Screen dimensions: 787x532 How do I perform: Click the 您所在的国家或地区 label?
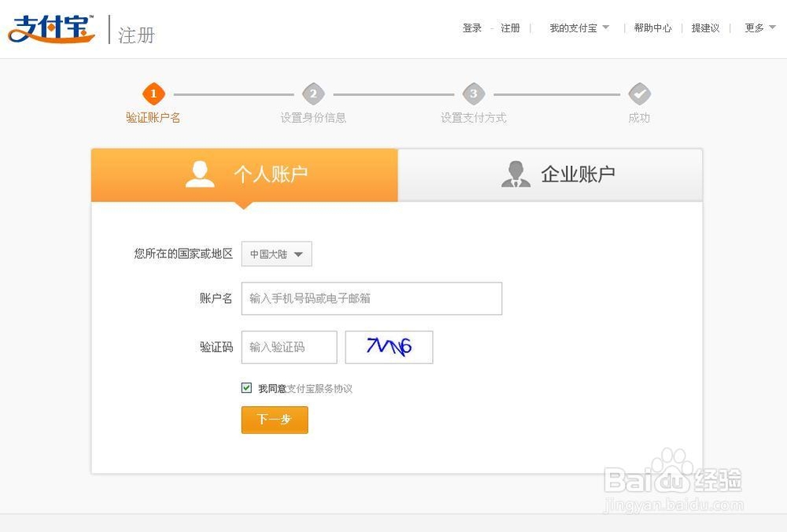[x=183, y=254]
